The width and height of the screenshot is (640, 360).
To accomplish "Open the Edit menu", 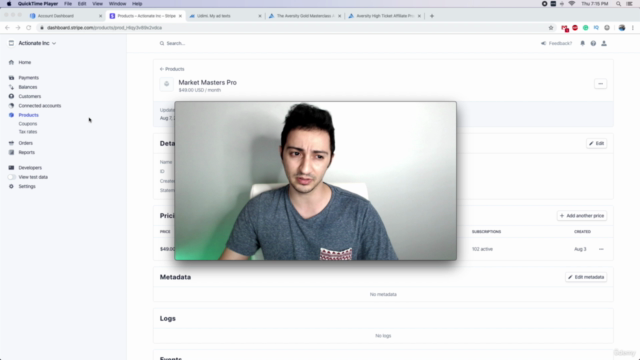I will point(82,4).
